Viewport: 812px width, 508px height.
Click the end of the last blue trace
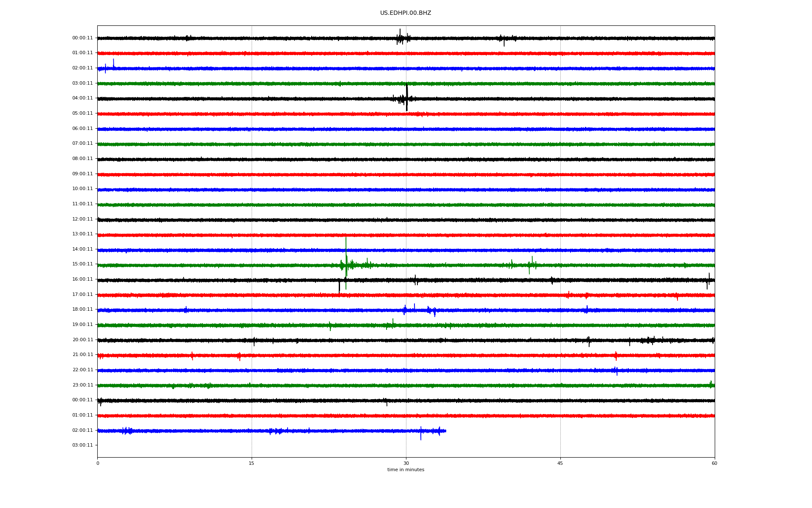click(x=445, y=431)
